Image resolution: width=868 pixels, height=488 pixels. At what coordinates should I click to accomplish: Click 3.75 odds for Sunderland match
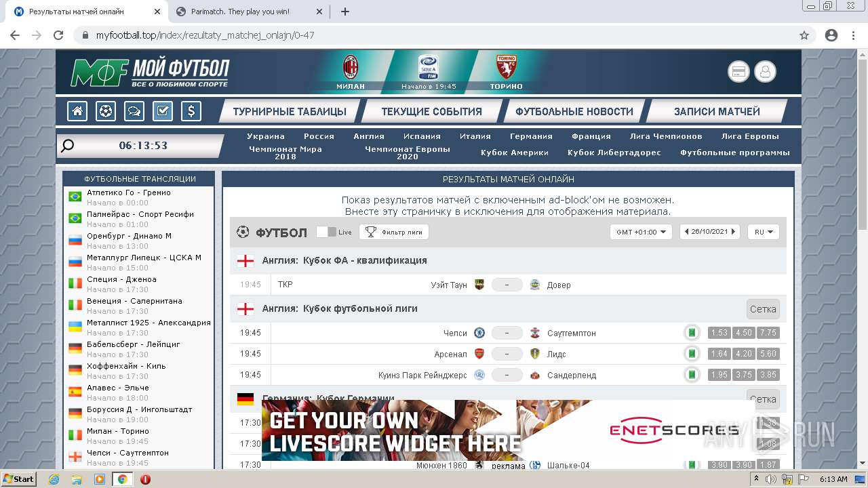pyautogui.click(x=744, y=375)
